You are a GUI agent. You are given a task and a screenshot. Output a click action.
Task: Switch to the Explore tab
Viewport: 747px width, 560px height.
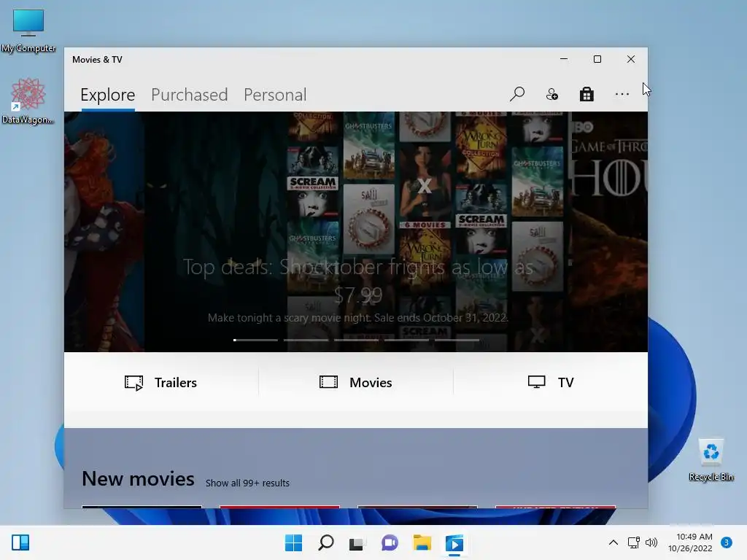click(108, 95)
